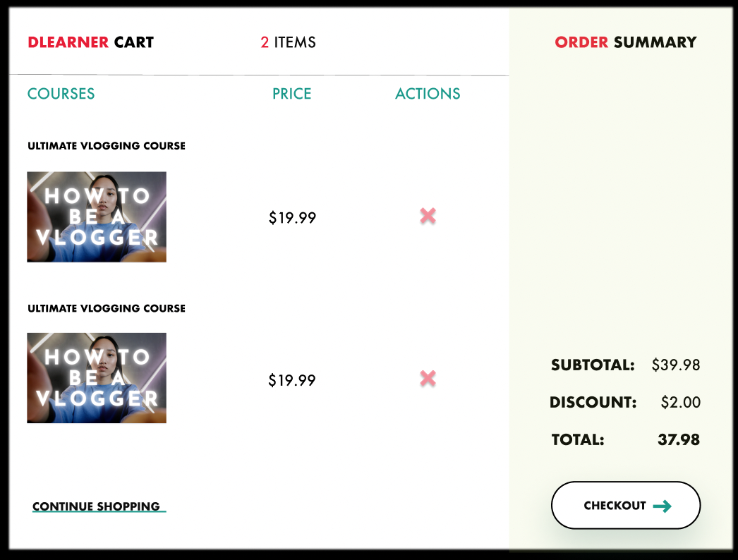Select the second course's $19.99 price

click(x=292, y=380)
